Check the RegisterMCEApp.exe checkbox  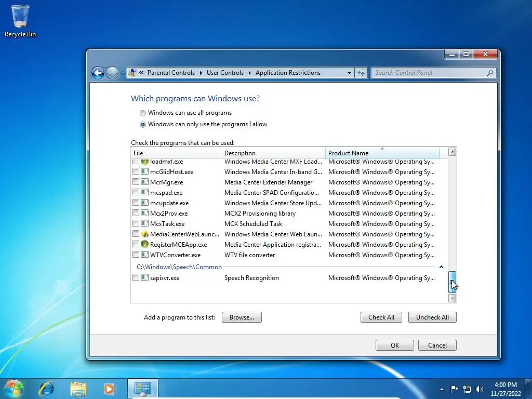pyautogui.click(x=136, y=244)
